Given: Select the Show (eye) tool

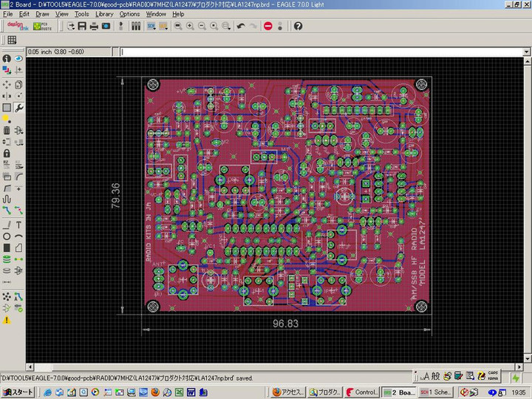Looking at the screenshot, I should click(x=18, y=58).
